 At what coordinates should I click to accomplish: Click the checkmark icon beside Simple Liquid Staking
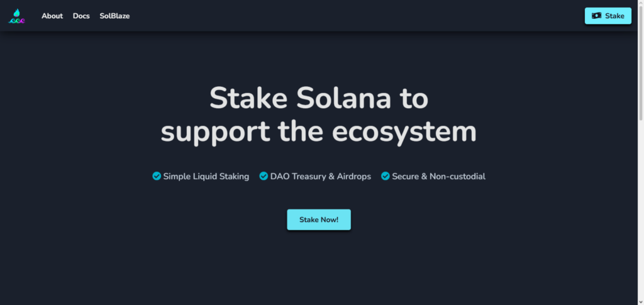coord(157,176)
